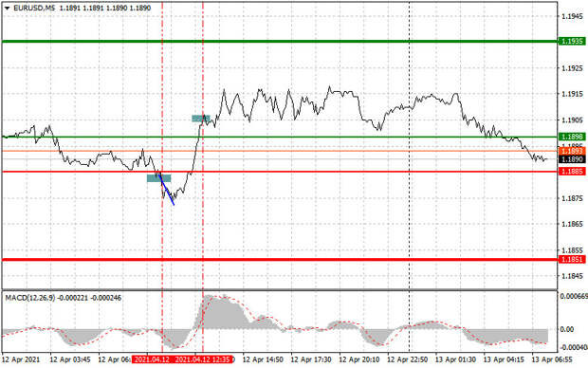
Task: Click the 13 Apr 04:15 time label
Action: [504, 359]
